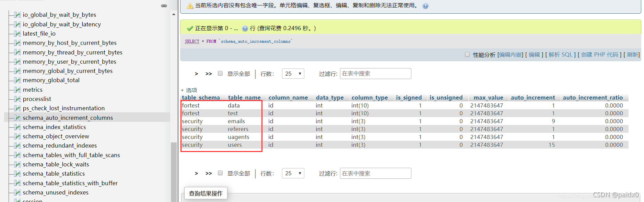
Task: Open schema_index_statistics in navigation tree
Action: [x=54, y=127]
